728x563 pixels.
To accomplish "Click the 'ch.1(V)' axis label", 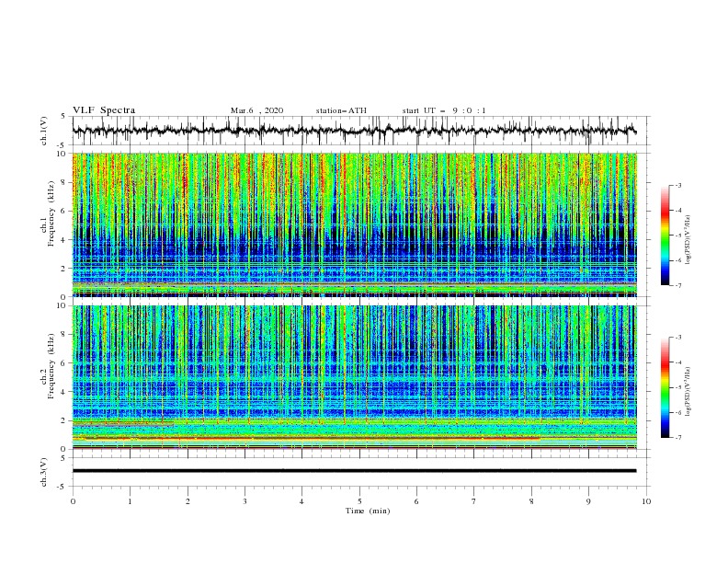I will point(44,131).
